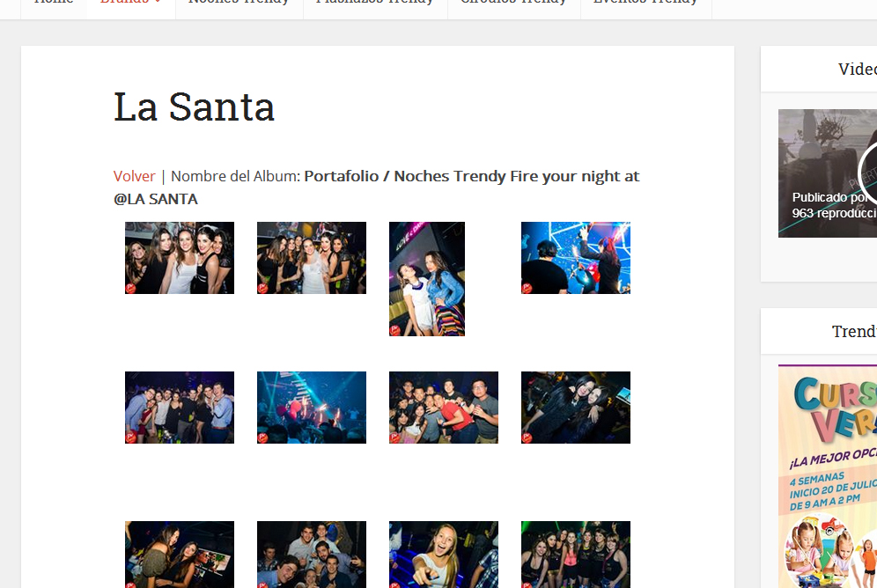Open the group photo with man in red shirt
The height and width of the screenshot is (588, 877).
click(x=444, y=408)
